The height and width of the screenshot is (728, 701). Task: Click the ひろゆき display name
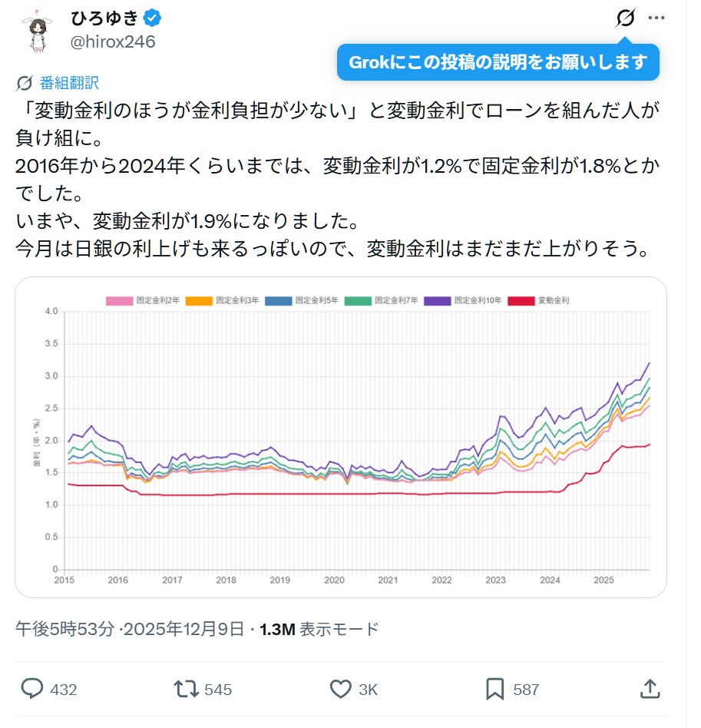pyautogui.click(x=104, y=18)
